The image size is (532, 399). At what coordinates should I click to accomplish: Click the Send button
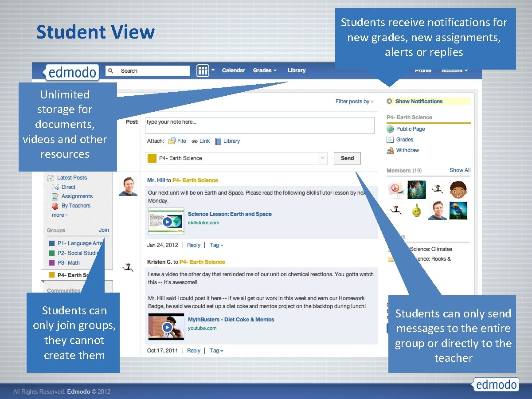tap(347, 158)
